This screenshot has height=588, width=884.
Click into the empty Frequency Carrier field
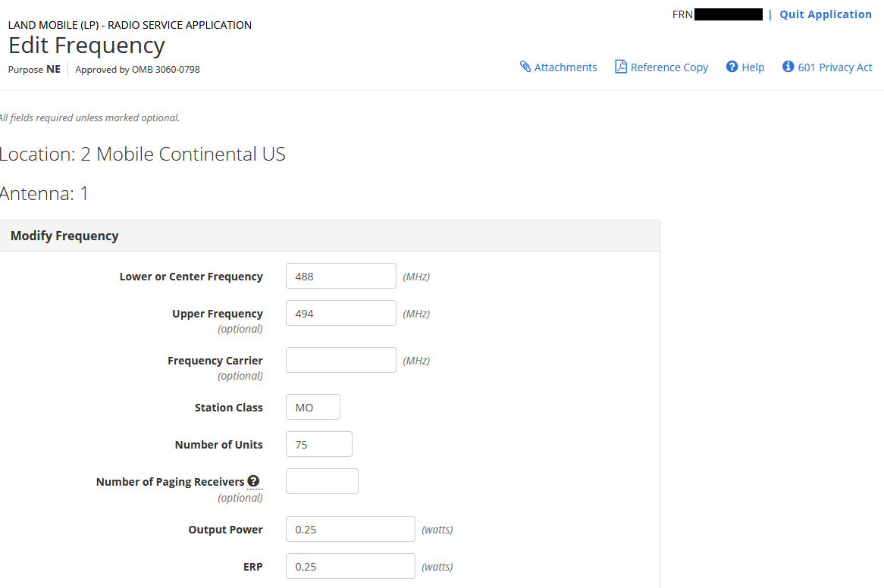click(340, 361)
